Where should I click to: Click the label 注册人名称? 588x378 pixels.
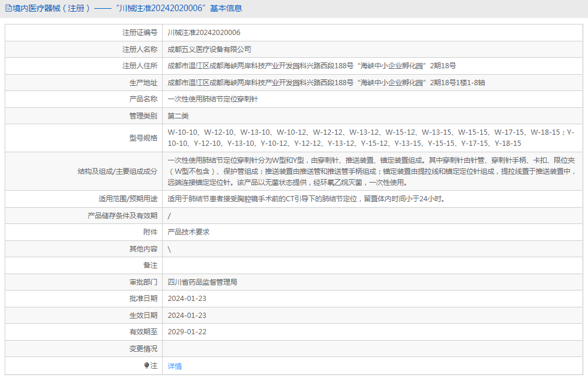140,49
